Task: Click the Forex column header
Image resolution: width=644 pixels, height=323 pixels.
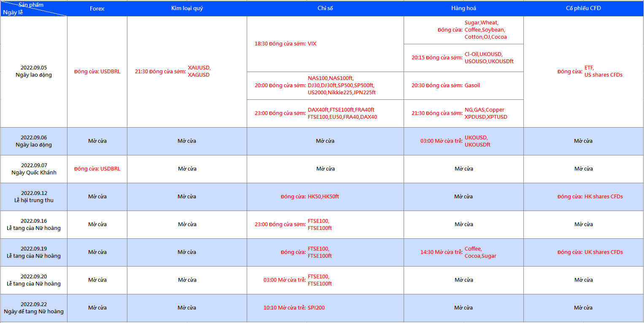Action: [x=97, y=8]
